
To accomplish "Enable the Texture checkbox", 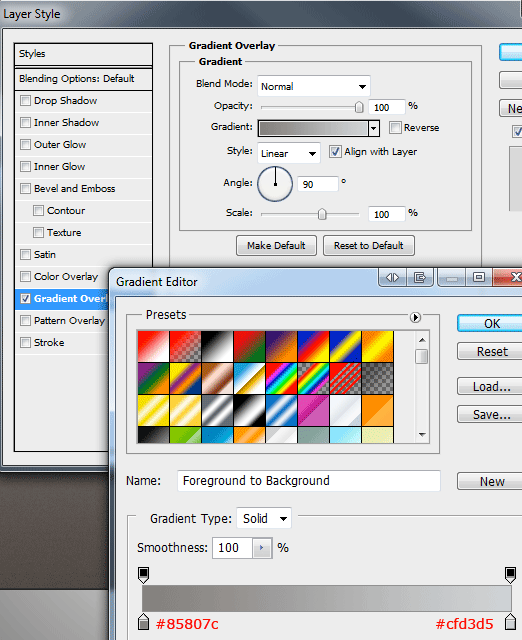I will (38, 233).
